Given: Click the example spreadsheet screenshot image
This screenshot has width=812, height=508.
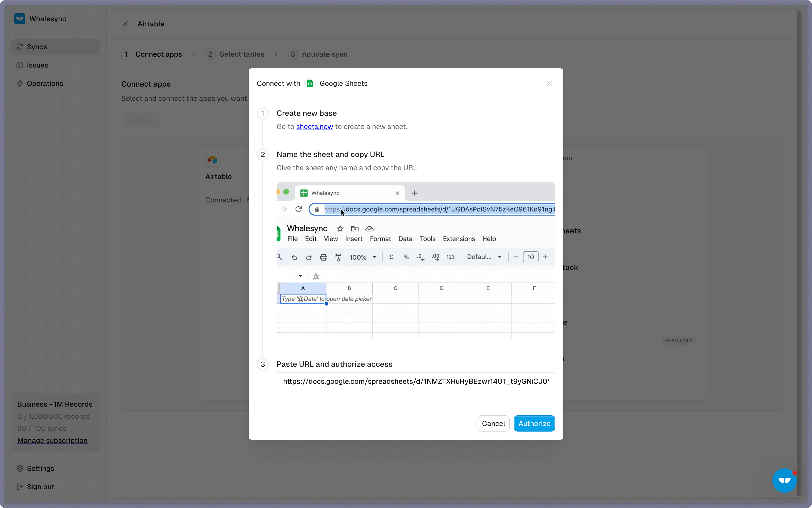Looking at the screenshot, I should 416,260.
